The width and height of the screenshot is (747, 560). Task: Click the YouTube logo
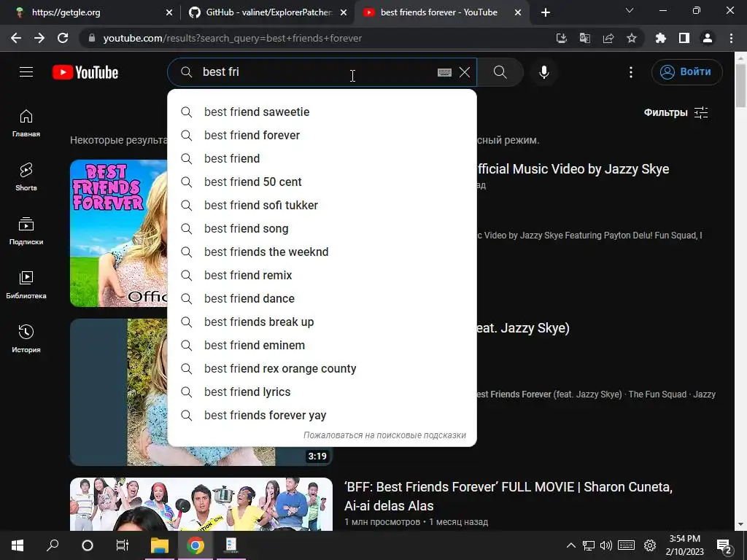[85, 72]
